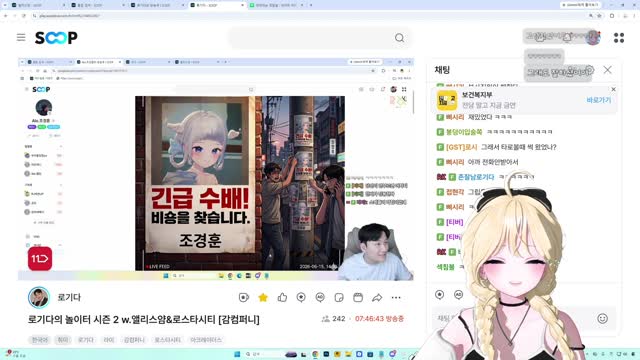Click the share arrow icon

(377, 298)
